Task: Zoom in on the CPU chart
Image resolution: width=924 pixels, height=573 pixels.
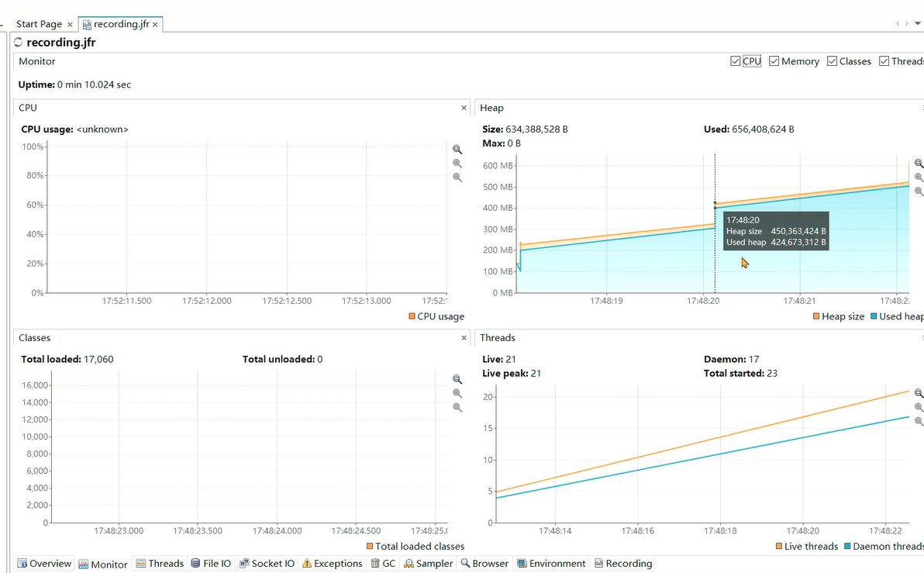Action: click(x=457, y=149)
